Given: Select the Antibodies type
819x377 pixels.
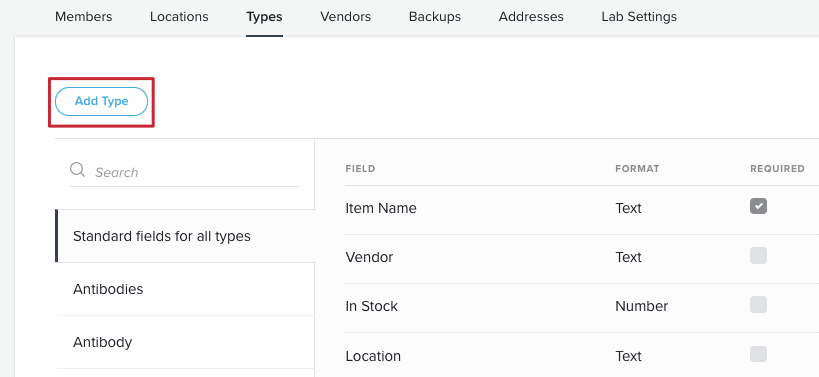Looking at the screenshot, I should pyautogui.click(x=185, y=289).
